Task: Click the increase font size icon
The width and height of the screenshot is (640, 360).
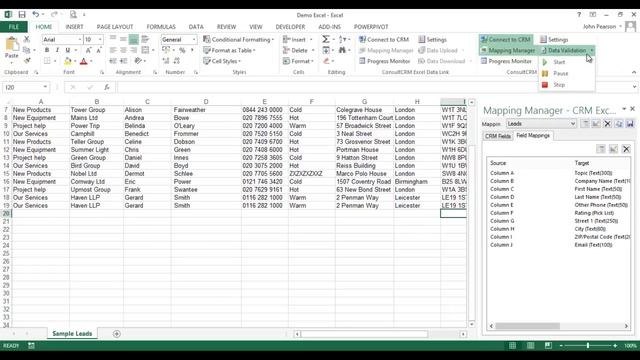Action: point(88,50)
